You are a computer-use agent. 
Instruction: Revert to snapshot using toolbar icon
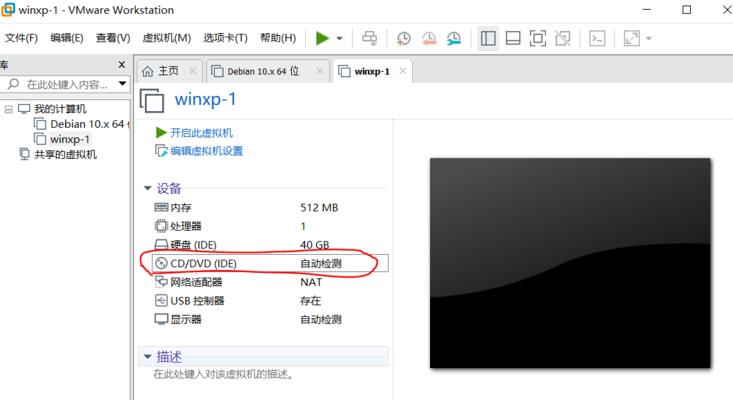(429, 38)
